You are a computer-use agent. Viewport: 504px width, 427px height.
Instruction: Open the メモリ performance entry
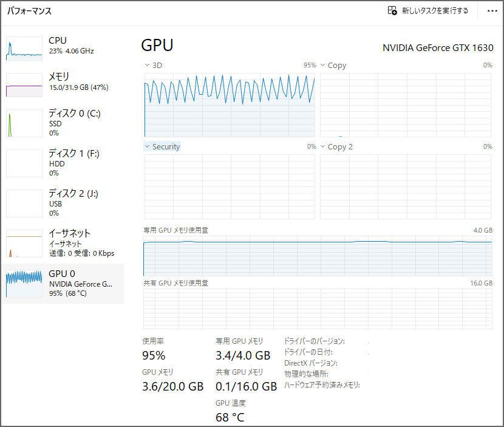tap(63, 85)
